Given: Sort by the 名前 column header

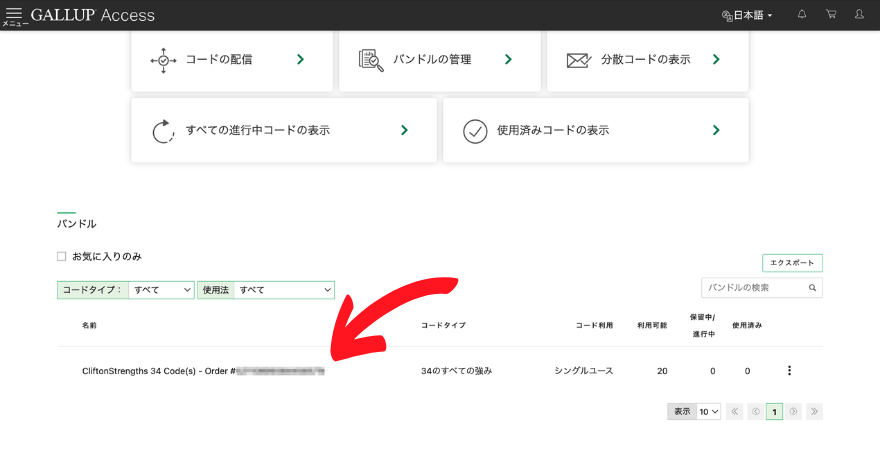Looking at the screenshot, I should [x=89, y=325].
